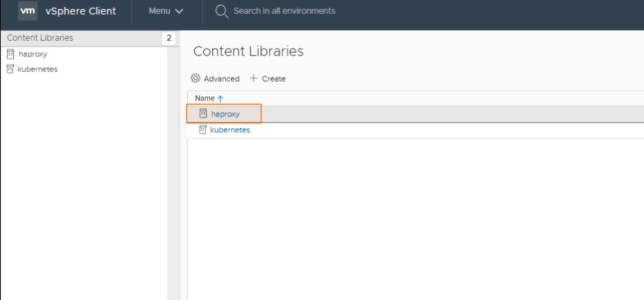Select haproxy icon in left sidebar
Viewport: 644px width, 300px height.
pos(10,54)
